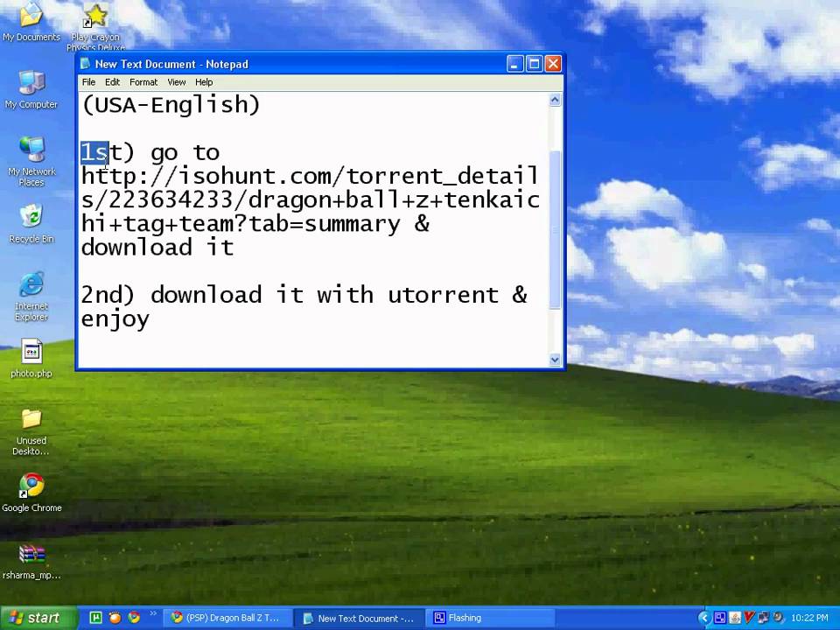Click the word 'utorrent' in Notepad
Image resolution: width=840 pixels, height=630 pixels.
coord(443,295)
